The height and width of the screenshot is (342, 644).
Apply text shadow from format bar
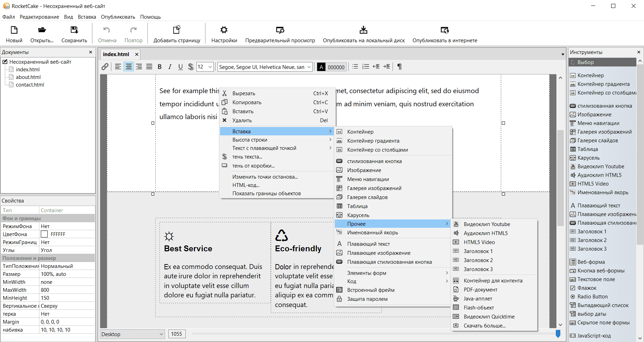(x=191, y=67)
